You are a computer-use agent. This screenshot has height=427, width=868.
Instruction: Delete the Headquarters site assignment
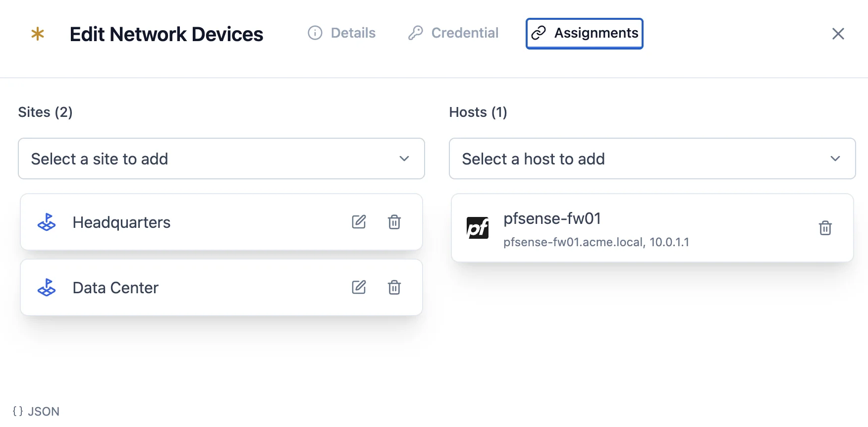coord(394,222)
